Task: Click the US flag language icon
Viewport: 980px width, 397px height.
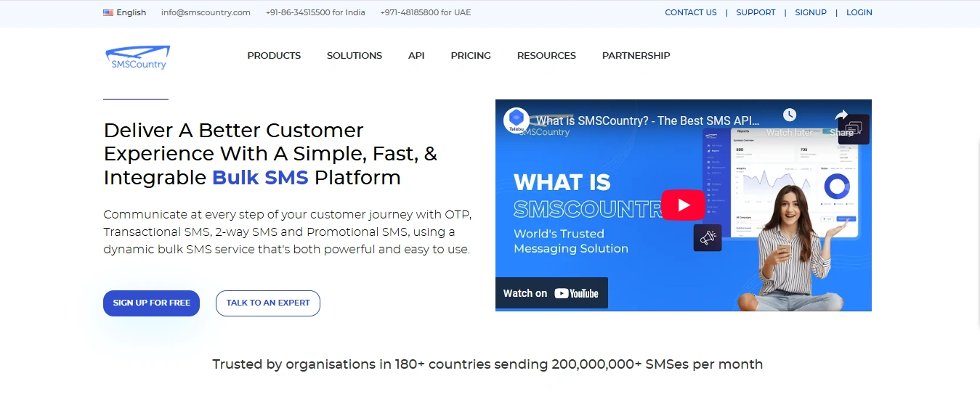Action: (x=108, y=12)
